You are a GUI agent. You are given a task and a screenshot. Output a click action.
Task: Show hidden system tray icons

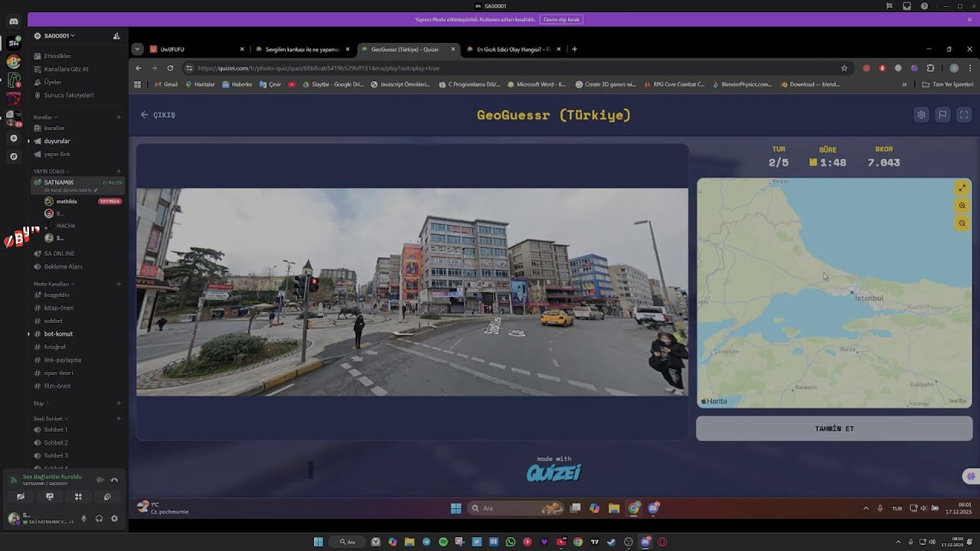[866, 508]
